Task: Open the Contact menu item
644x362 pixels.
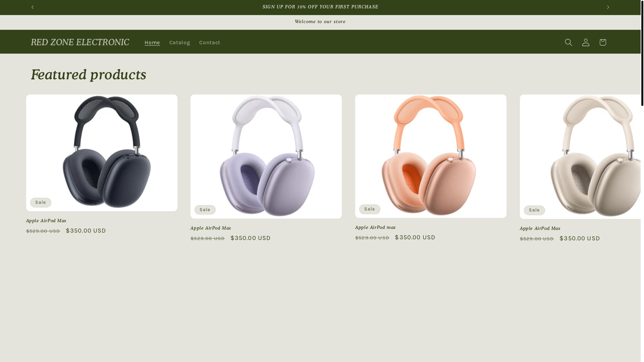Action: (210, 43)
